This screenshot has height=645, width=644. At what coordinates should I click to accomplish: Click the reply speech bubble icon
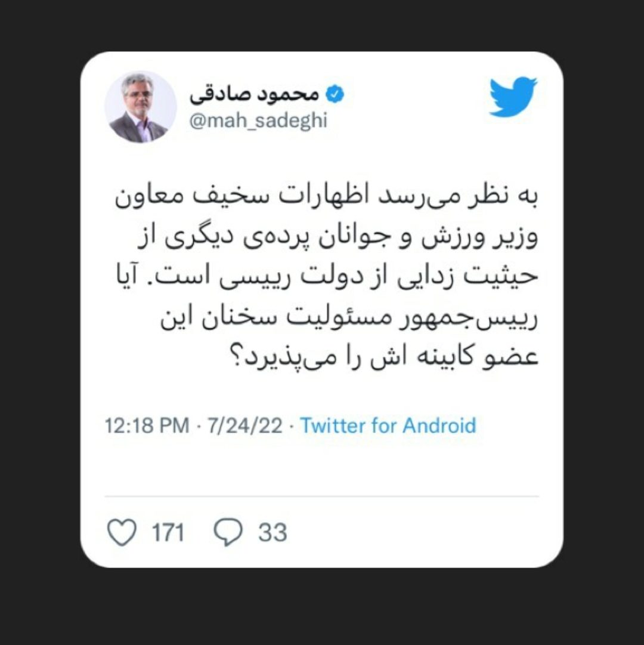coord(228,532)
